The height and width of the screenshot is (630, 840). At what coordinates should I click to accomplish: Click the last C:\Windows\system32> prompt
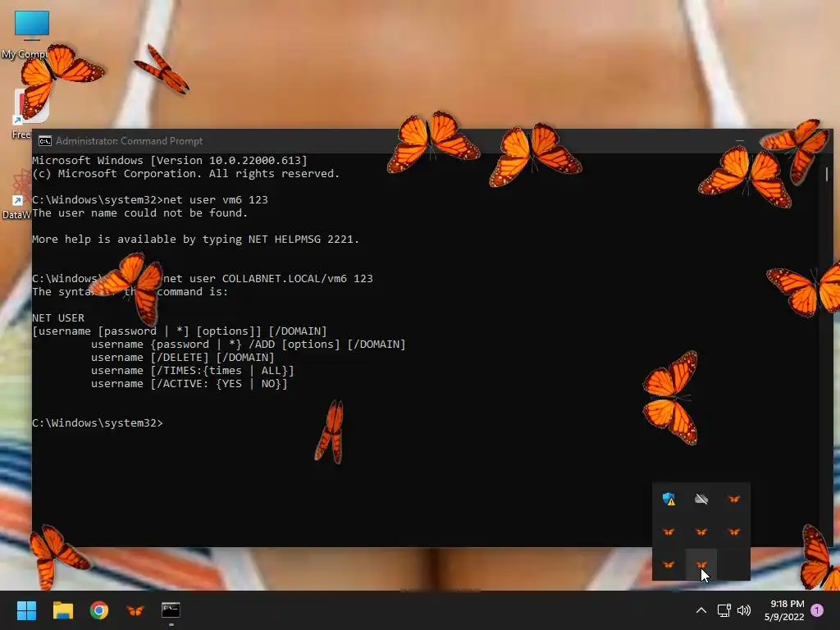pyautogui.click(x=98, y=423)
